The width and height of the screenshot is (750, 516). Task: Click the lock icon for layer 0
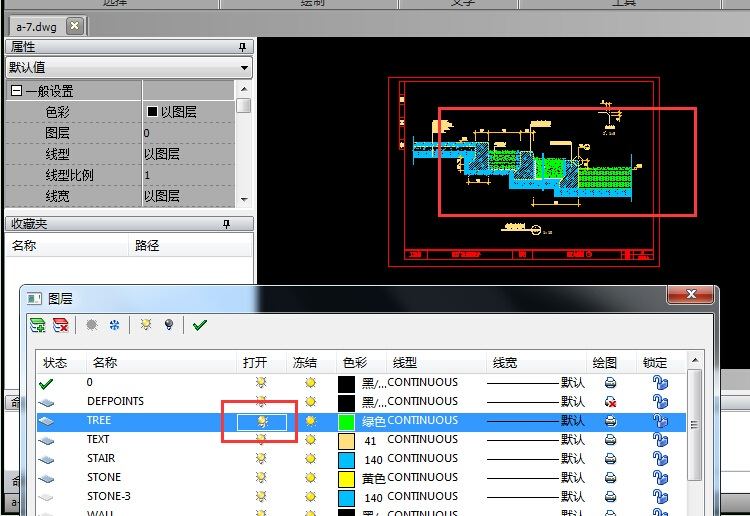tap(660, 383)
